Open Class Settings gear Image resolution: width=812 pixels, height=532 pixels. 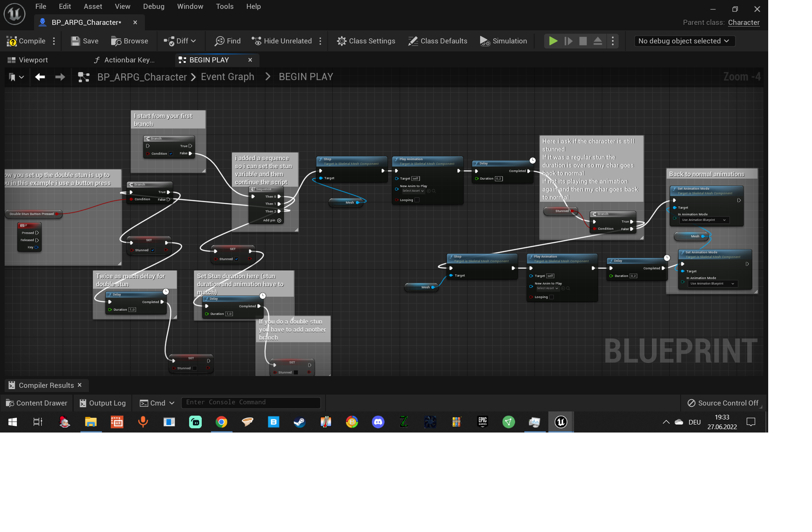click(x=342, y=41)
